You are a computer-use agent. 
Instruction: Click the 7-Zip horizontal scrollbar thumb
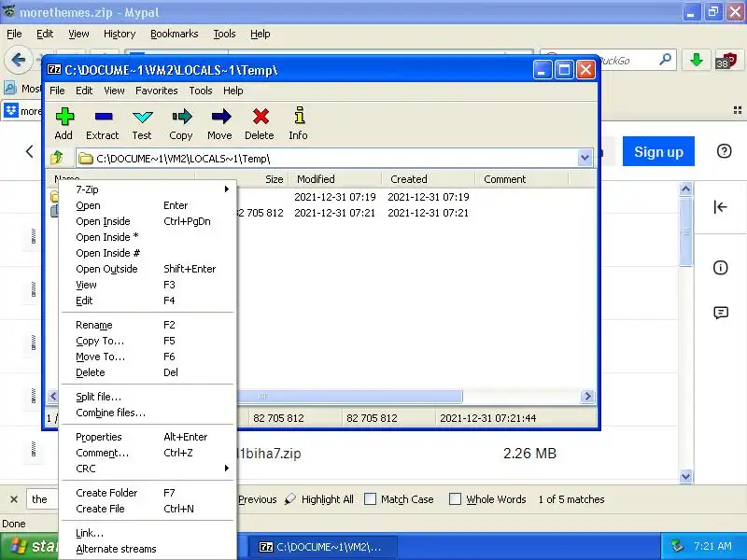pos(349,396)
